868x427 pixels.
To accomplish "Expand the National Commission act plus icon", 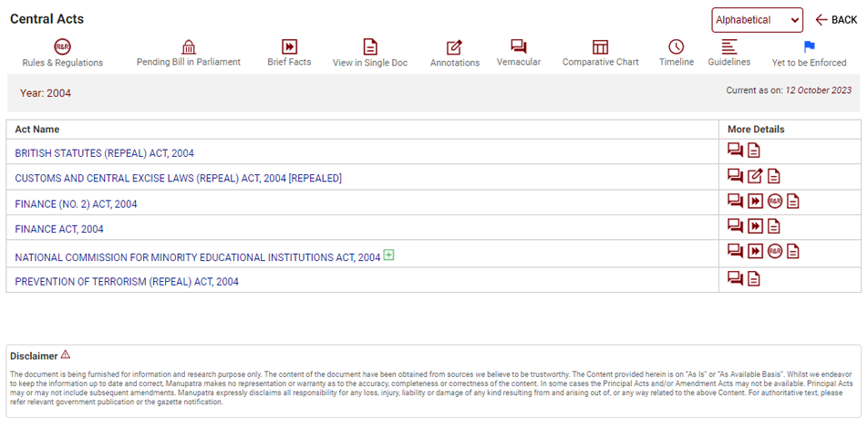I will tap(389, 255).
